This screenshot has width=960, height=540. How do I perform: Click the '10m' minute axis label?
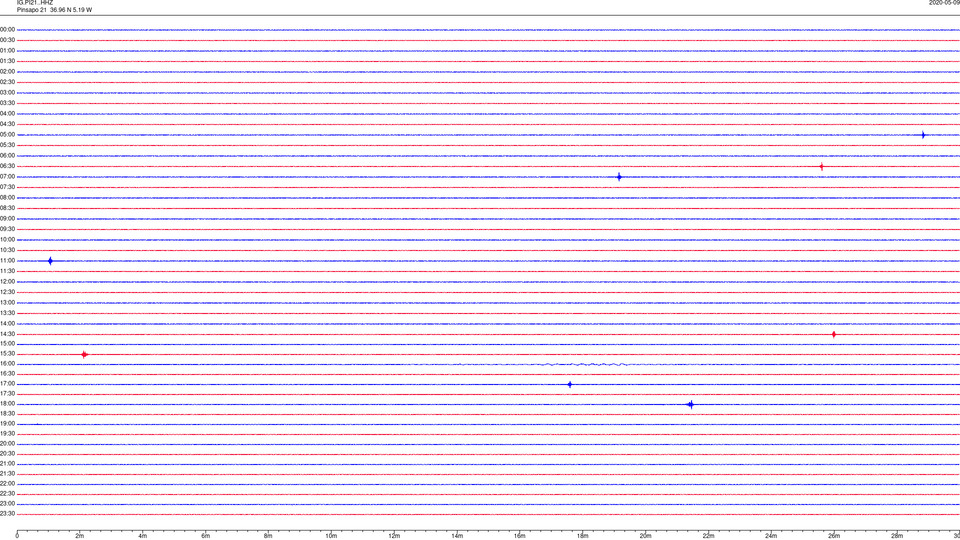point(331,536)
